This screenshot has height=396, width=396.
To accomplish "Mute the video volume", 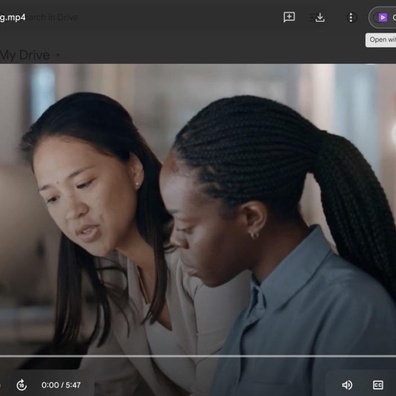I will click(x=347, y=385).
